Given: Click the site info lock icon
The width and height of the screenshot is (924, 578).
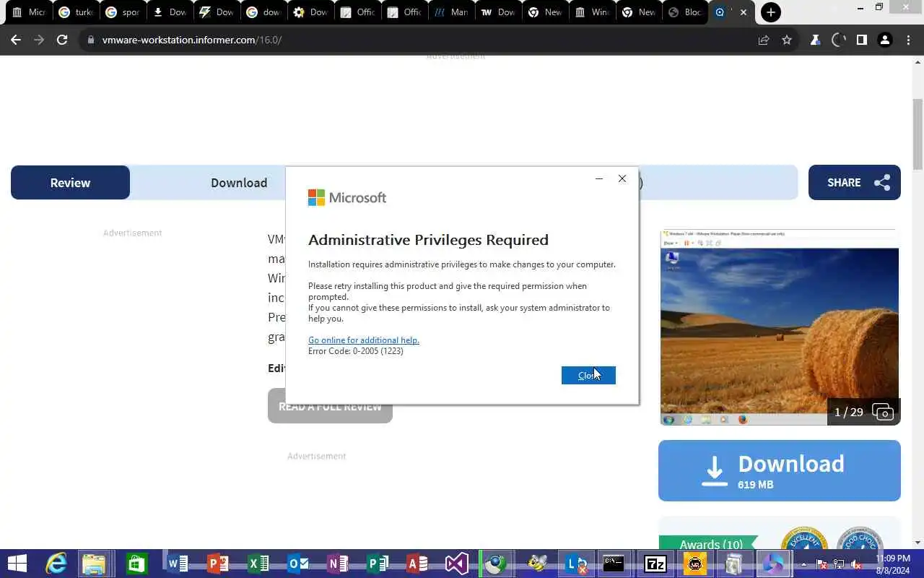Looking at the screenshot, I should click(x=91, y=40).
